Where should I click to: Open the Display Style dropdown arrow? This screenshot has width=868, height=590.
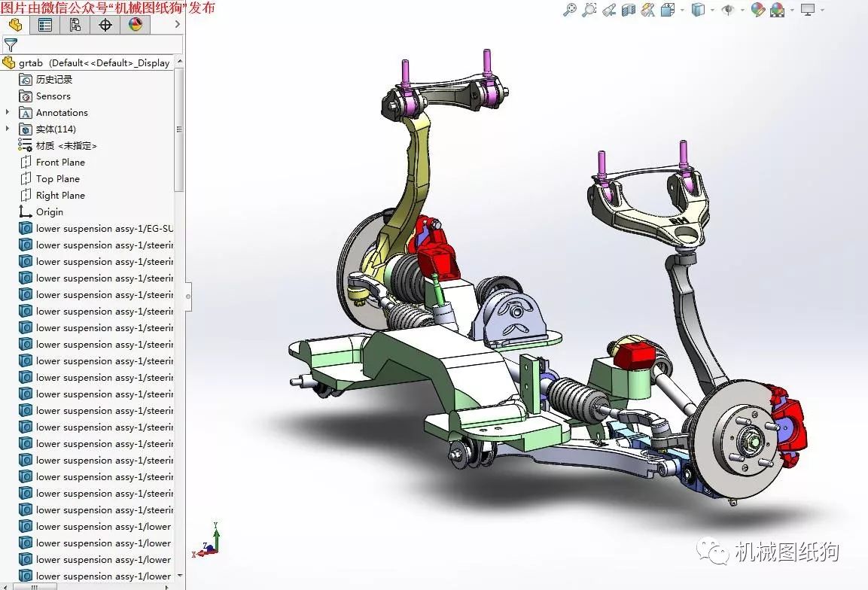[x=712, y=10]
